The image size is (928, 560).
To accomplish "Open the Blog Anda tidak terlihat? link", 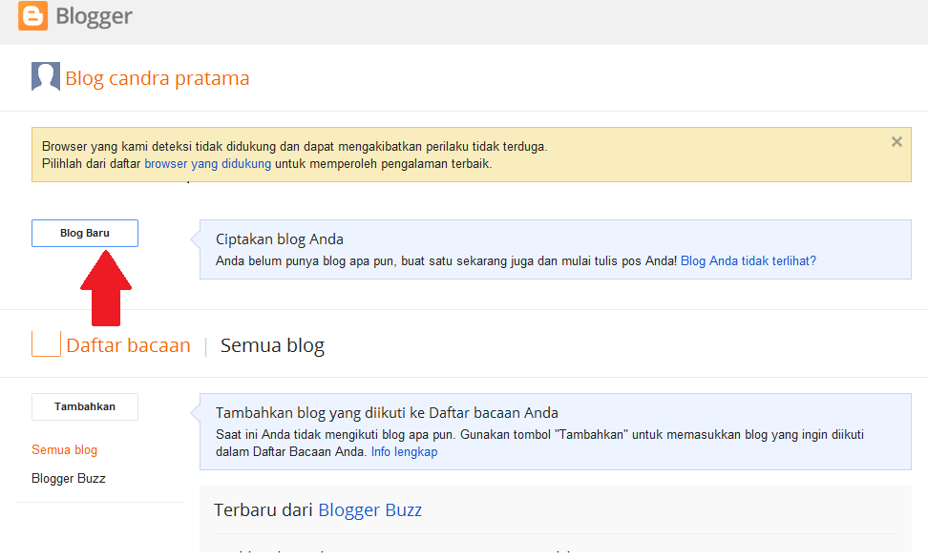I will [749, 260].
